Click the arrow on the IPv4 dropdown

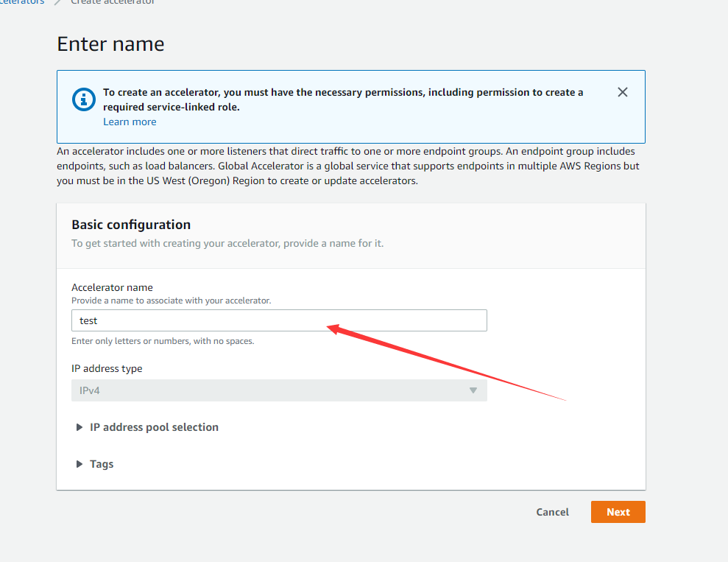473,390
